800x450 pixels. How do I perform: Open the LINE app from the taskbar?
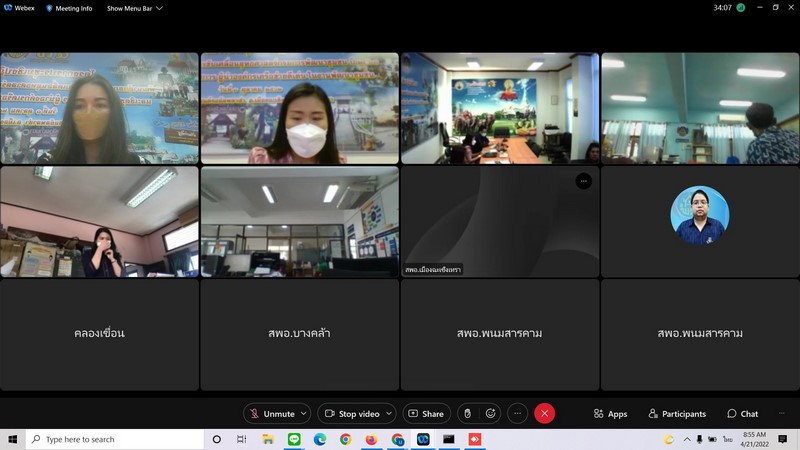(x=294, y=439)
